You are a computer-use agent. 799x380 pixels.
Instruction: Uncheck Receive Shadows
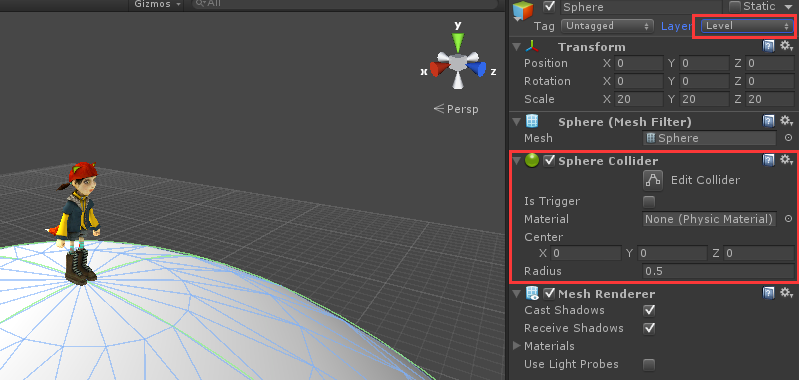click(649, 328)
